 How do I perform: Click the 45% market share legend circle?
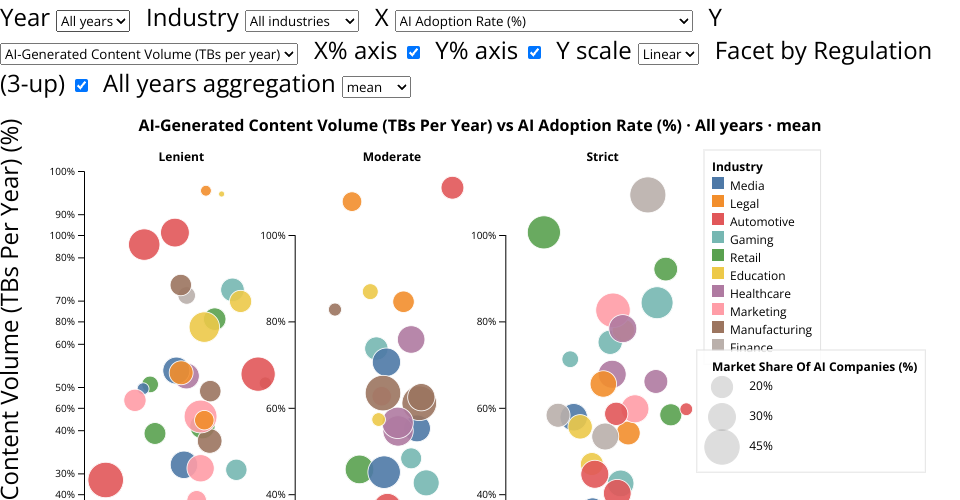[x=722, y=446]
